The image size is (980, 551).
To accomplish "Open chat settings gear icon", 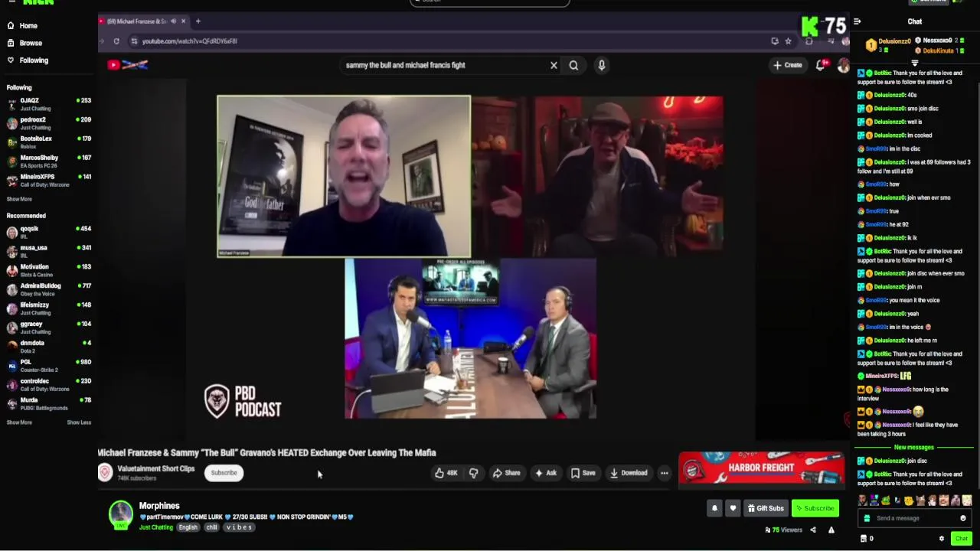I will pos(942,539).
